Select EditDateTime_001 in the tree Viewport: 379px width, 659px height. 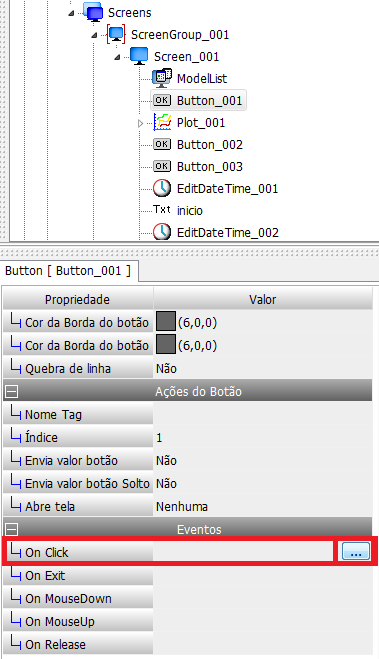click(227, 189)
